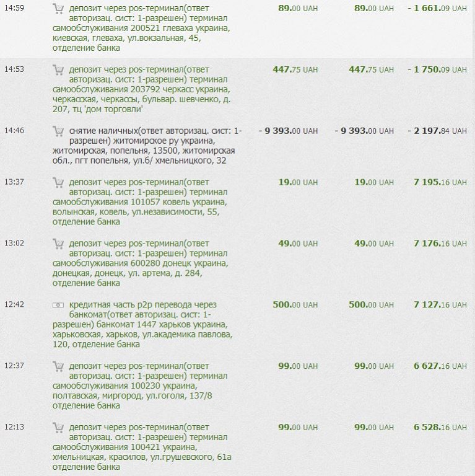This screenshot has height=476, width=475.
Task: Select the 7 195.16 UAH balance value
Action: click(440, 182)
